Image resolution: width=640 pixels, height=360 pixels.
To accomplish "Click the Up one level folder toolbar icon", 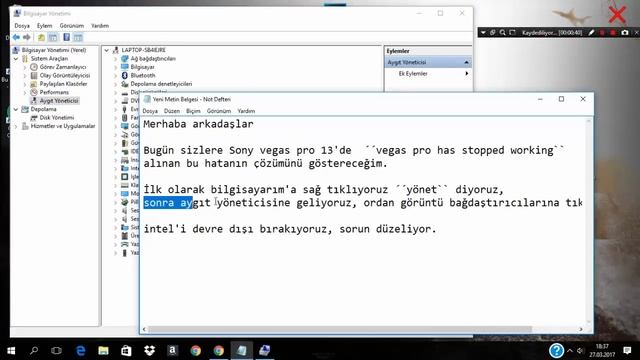I will click(x=41, y=38).
